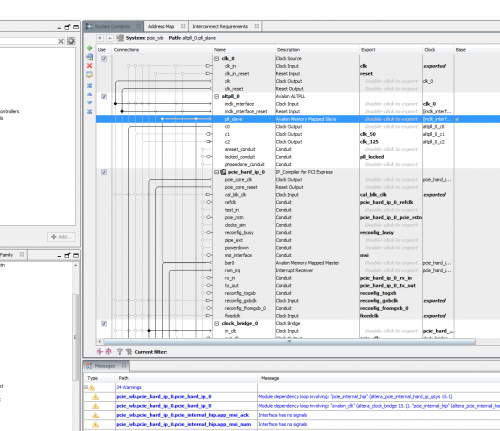Click the System Contents tab icon
500x431 pixels.
click(89, 26)
